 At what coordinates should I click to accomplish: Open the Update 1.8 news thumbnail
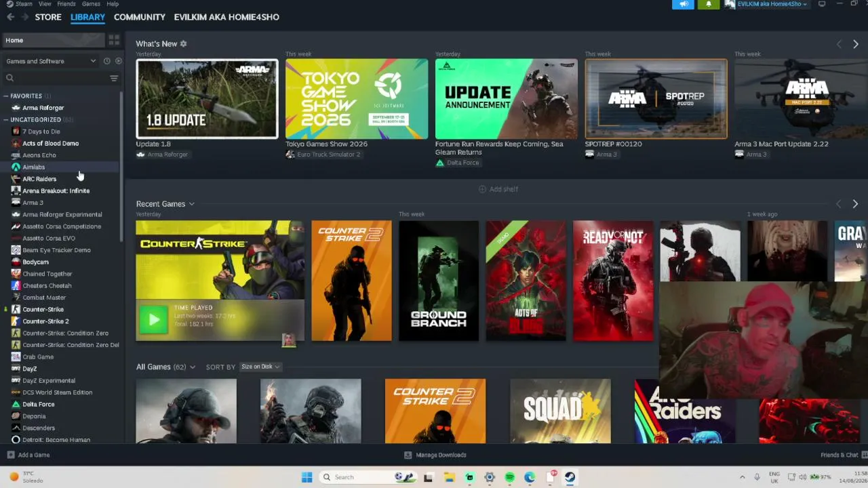207,99
